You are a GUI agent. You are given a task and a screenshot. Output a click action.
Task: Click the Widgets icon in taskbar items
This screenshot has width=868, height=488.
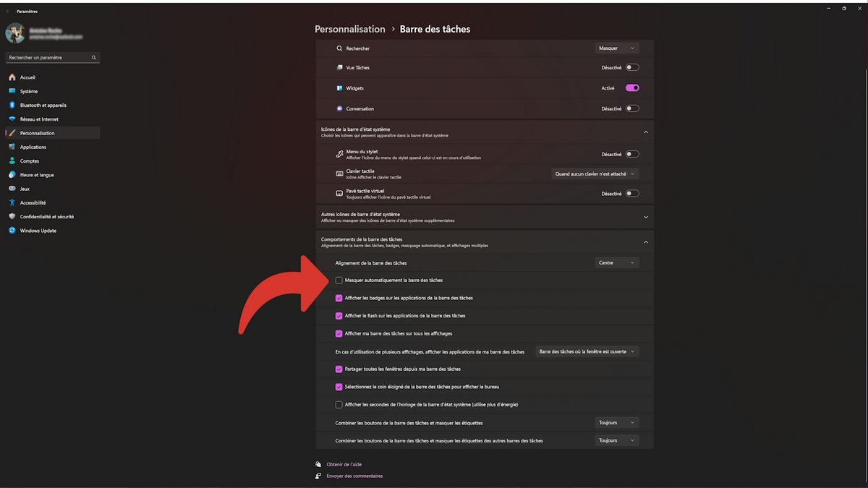point(339,88)
